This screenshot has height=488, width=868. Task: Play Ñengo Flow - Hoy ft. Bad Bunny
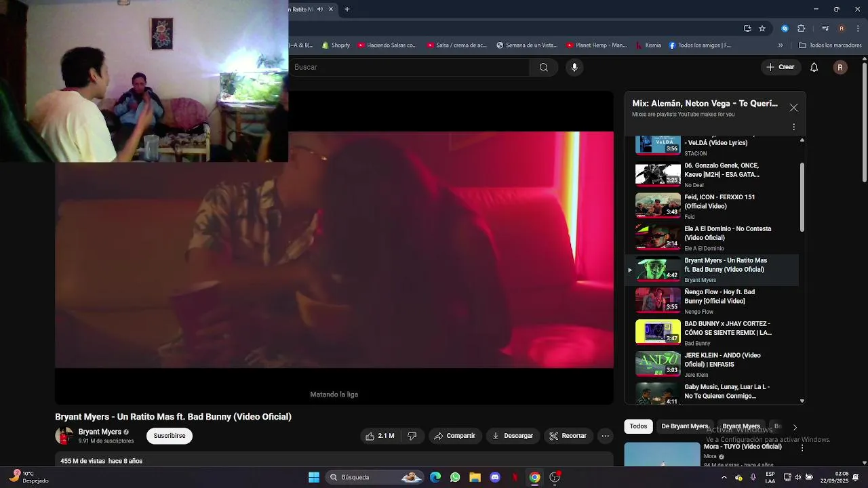[712, 301]
